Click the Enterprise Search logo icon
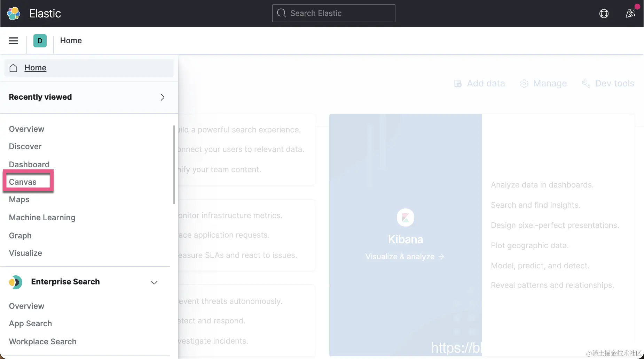The height and width of the screenshot is (359, 644). [x=16, y=282]
